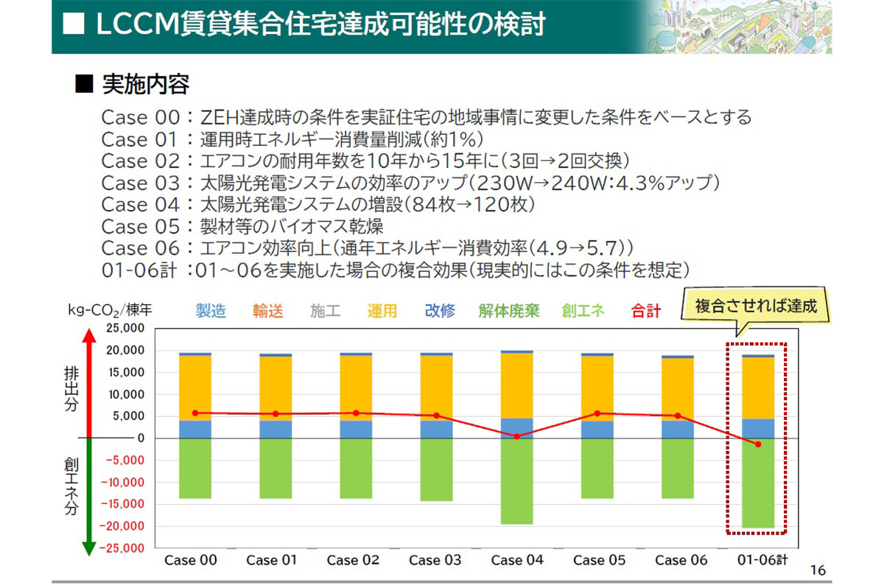Click the '運用' legend label
Viewport: 884px width, 588px height.
[x=382, y=311]
